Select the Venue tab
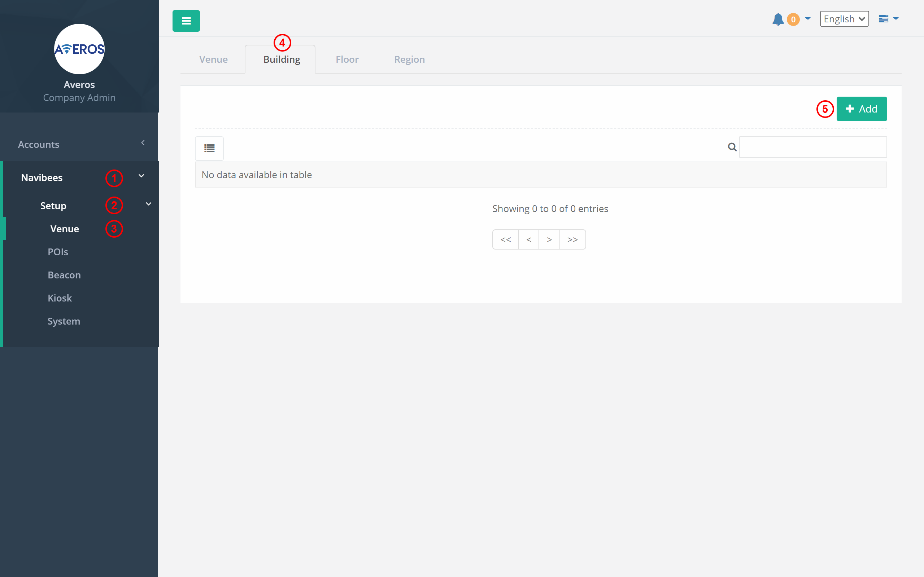The image size is (924, 577). click(x=213, y=60)
